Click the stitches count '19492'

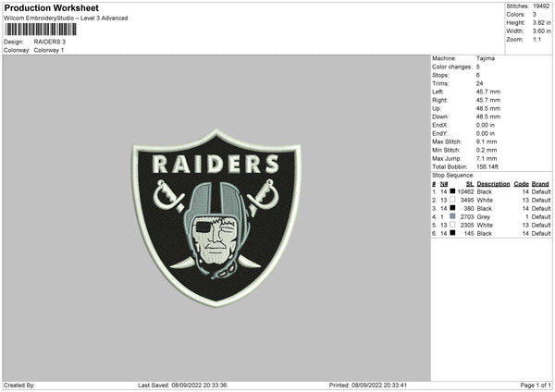tap(541, 6)
